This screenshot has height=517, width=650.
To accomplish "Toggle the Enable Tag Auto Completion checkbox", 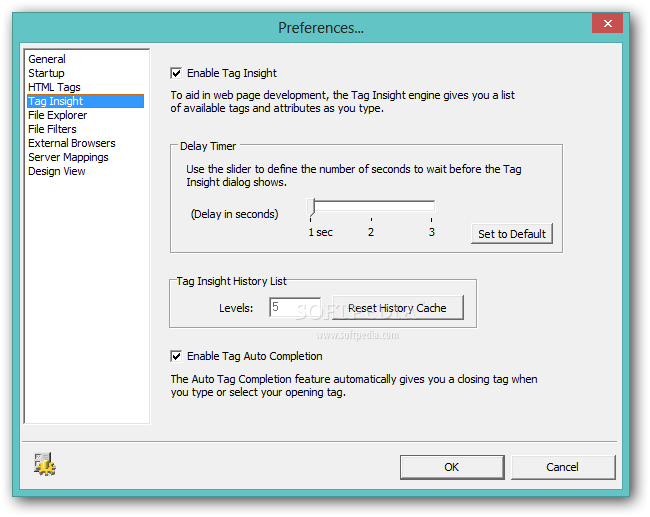I will 176,356.
